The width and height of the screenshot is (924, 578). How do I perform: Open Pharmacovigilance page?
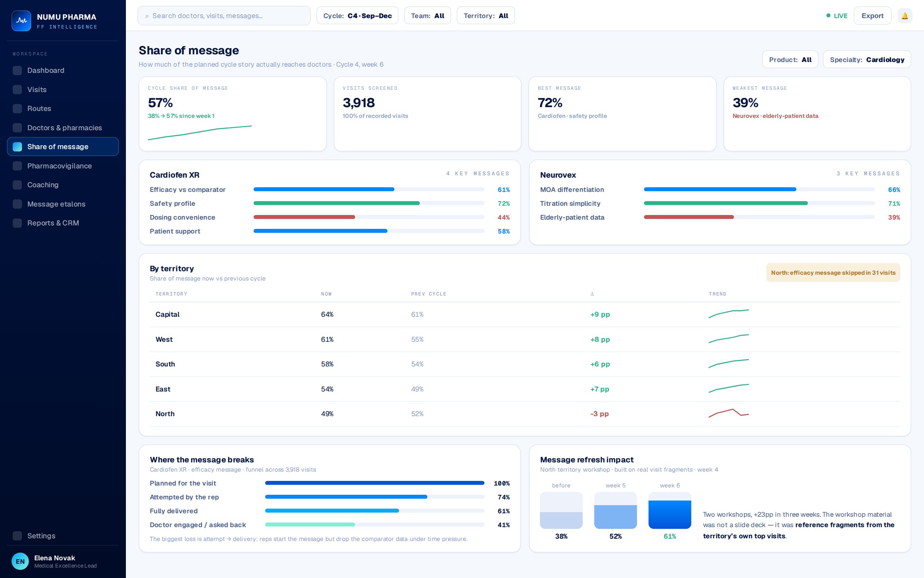click(x=63, y=166)
